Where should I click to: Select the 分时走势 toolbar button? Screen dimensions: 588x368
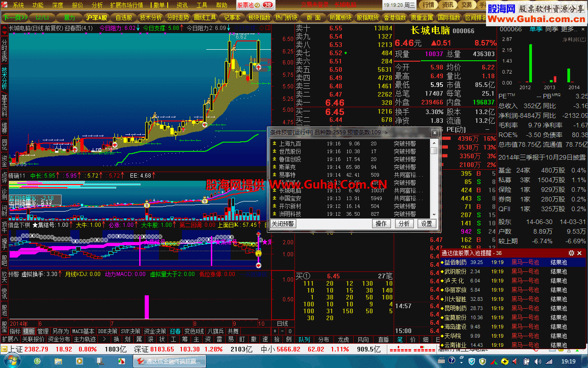(178, 17)
